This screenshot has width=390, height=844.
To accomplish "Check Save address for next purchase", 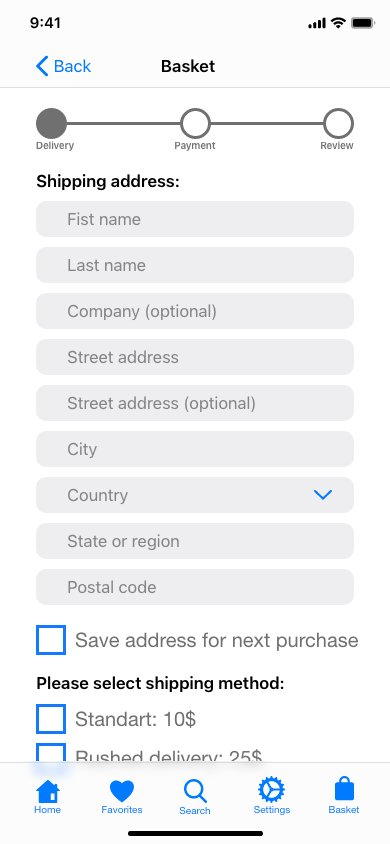I will coord(51,640).
